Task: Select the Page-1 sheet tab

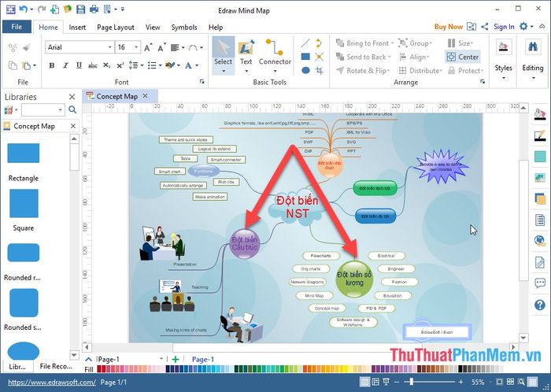Action: coord(203,359)
